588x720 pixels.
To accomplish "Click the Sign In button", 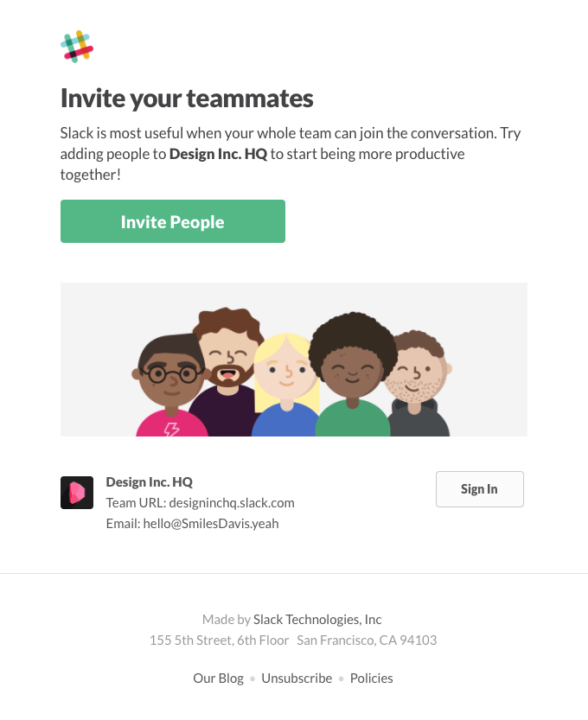I will [x=480, y=489].
